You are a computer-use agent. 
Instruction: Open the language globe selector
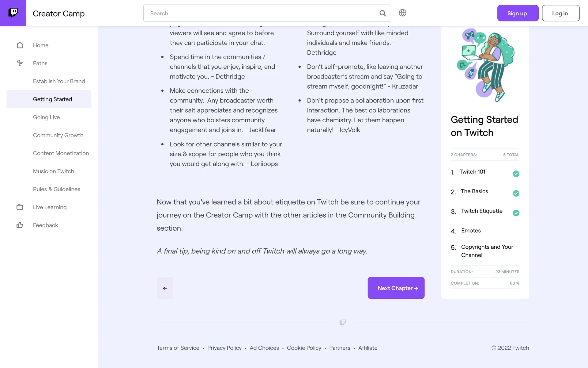pyautogui.click(x=402, y=13)
